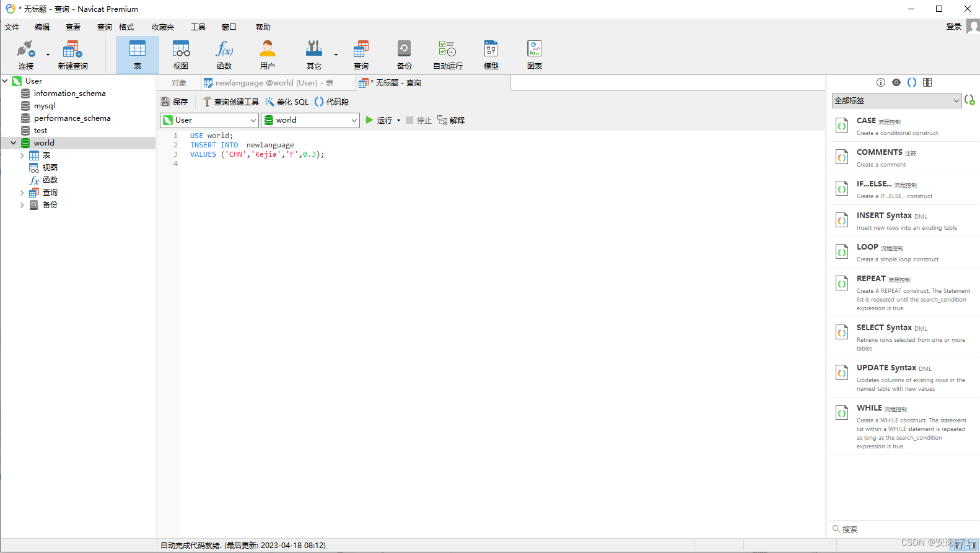
Task: Open the 全部标签 (All Tags) dropdown
Action: click(896, 100)
